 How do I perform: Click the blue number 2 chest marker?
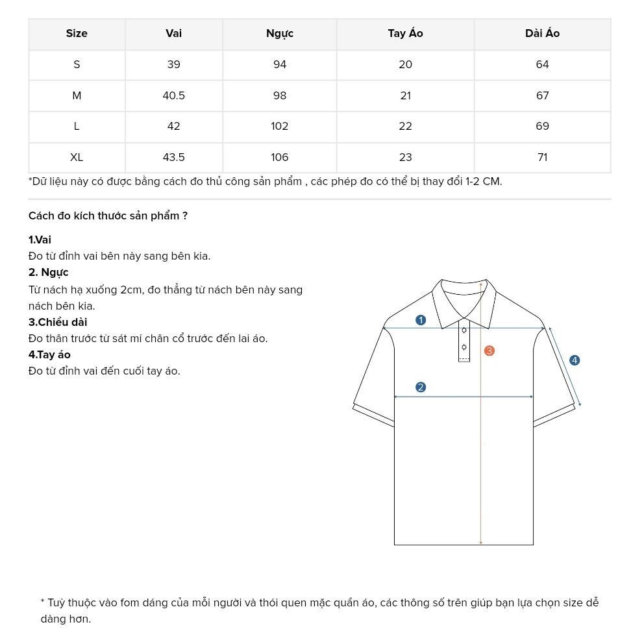pyautogui.click(x=421, y=388)
